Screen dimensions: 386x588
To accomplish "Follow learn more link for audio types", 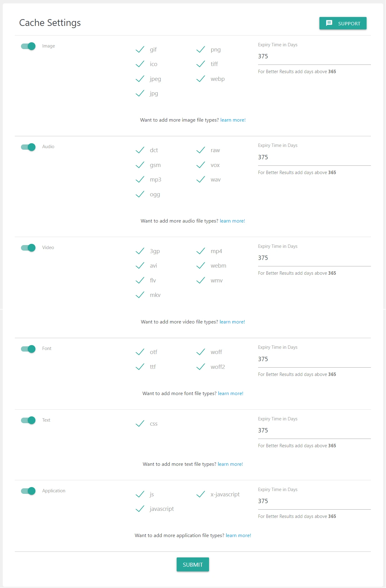I will (x=232, y=221).
